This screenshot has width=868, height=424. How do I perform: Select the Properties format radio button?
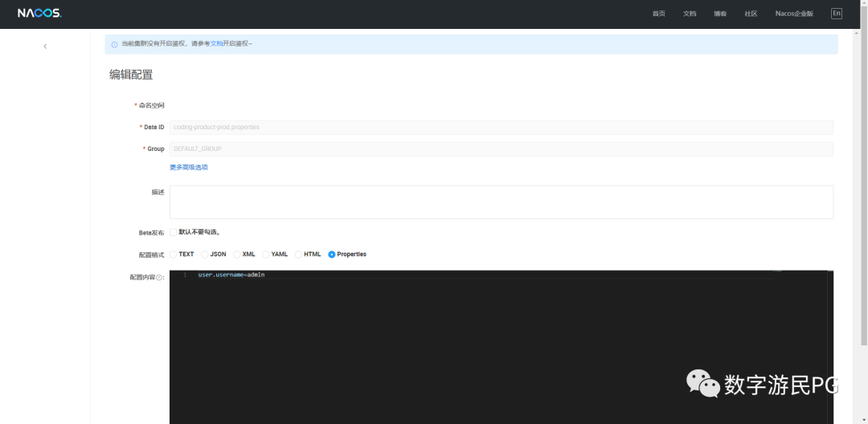click(x=332, y=255)
